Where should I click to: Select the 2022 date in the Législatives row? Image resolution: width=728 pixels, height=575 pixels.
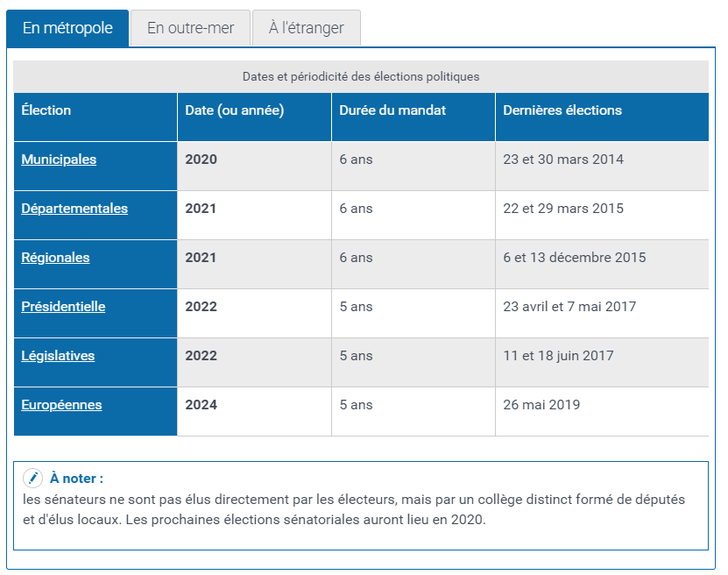254,363
